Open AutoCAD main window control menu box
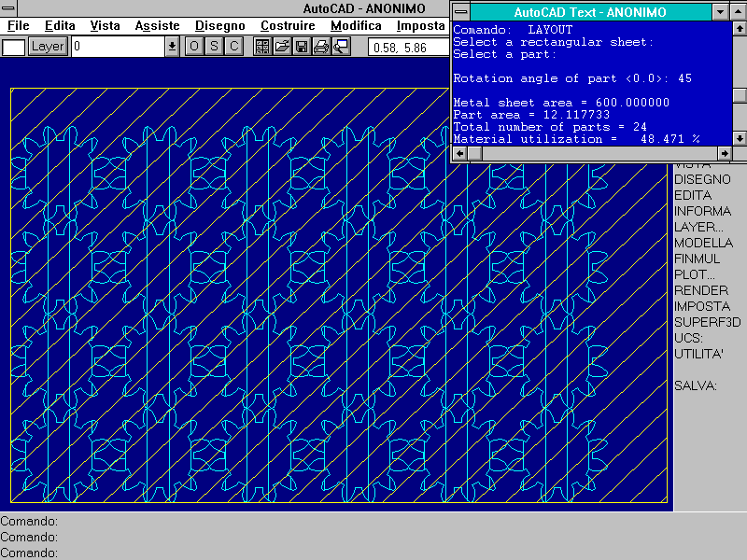The width and height of the screenshot is (747, 560). (x=8, y=8)
